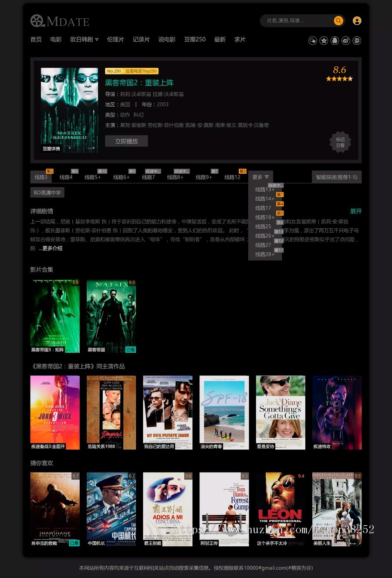Choose 线路27 from the dropdown
Viewport: 392px width, 578px height.
[264, 245]
